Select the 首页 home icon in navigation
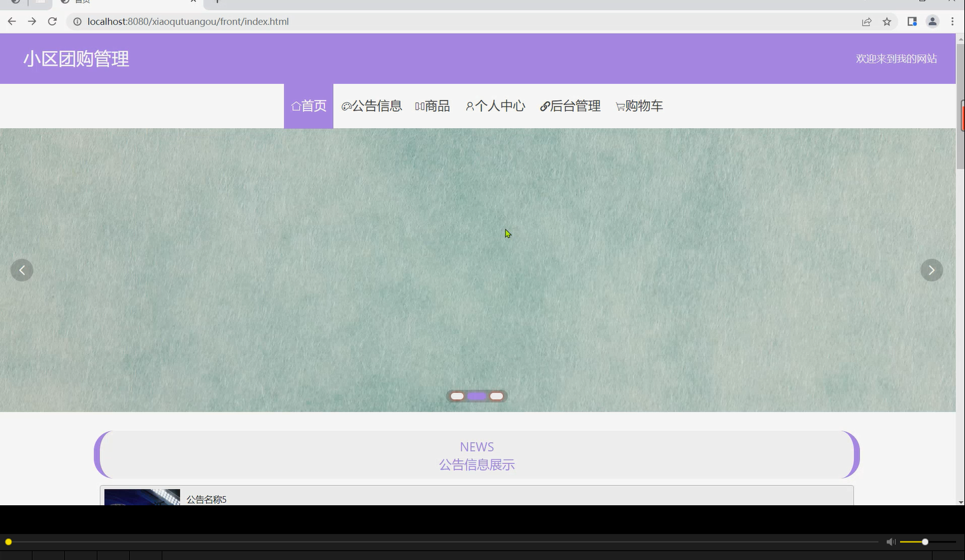Image resolution: width=965 pixels, height=560 pixels. (296, 106)
